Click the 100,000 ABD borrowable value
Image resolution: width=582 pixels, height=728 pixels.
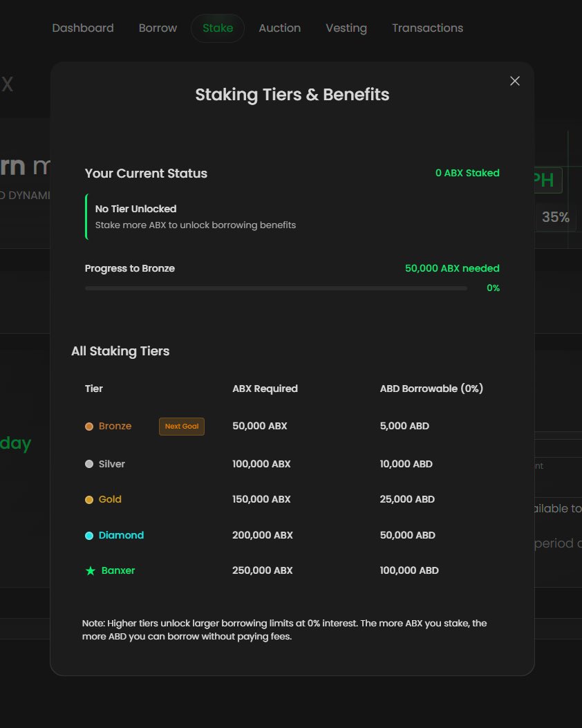[x=409, y=570]
